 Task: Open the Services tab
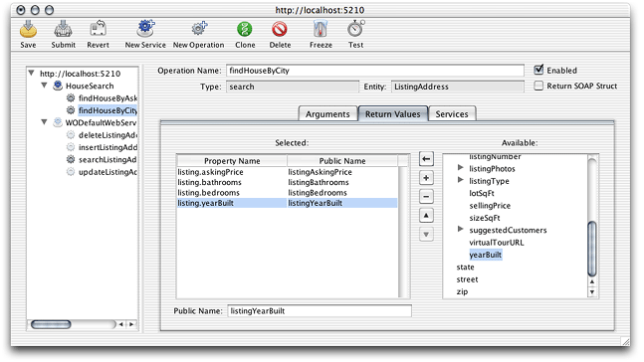[452, 113]
